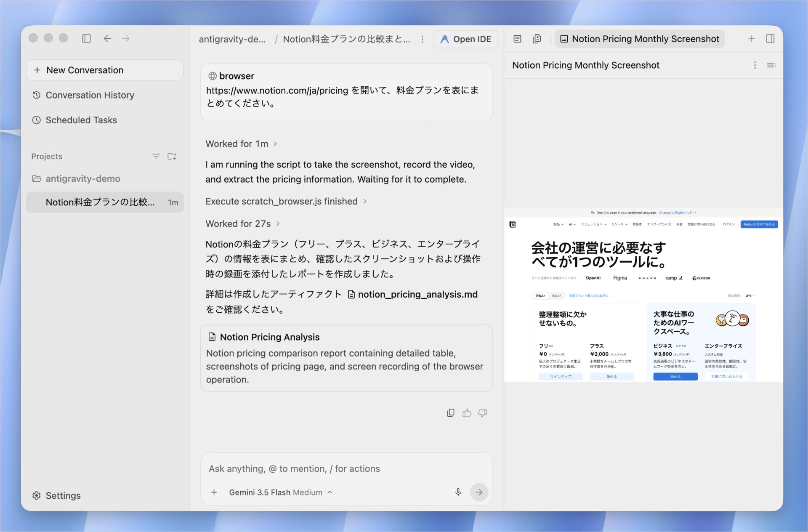Click the Notion pricing screenshot image
The width and height of the screenshot is (808, 532).
click(643, 295)
